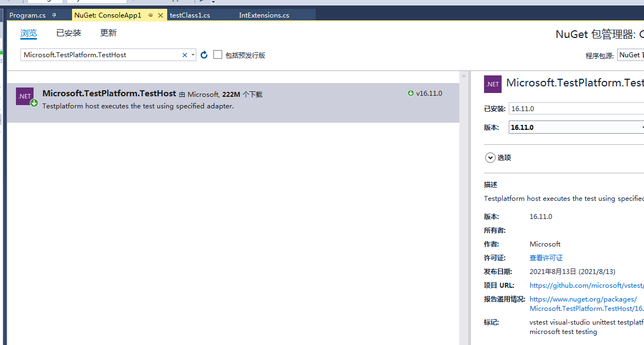Switch to the 浏览 (Browse) tab
This screenshot has height=345, width=644.
pyautogui.click(x=29, y=33)
